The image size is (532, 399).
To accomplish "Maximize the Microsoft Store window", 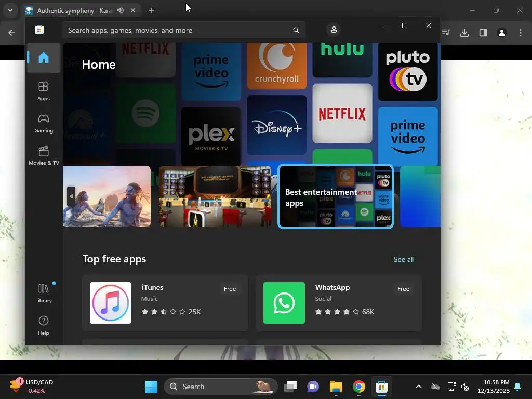I will pyautogui.click(x=404, y=25).
